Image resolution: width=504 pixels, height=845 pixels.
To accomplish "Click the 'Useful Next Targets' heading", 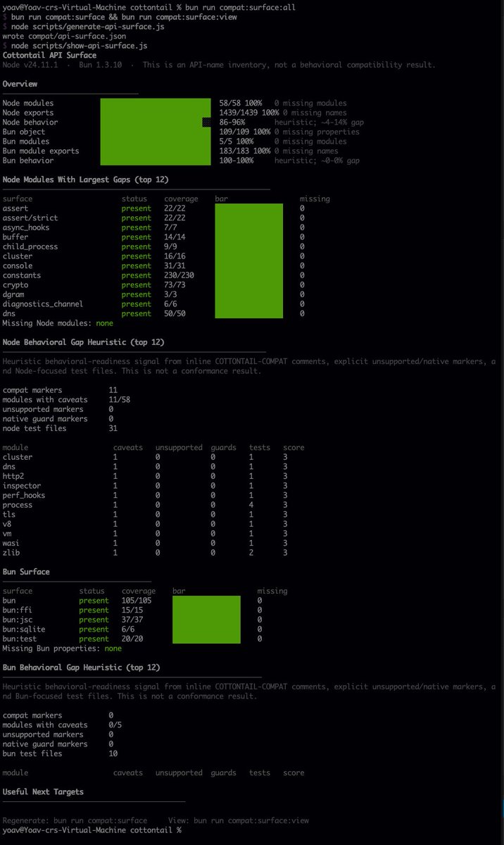I will coord(43,791).
